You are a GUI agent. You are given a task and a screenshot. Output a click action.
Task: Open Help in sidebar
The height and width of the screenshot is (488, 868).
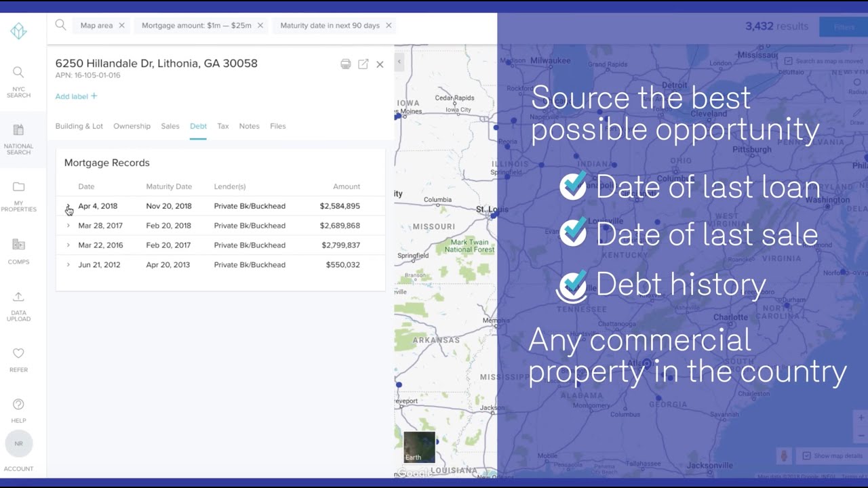pyautogui.click(x=18, y=411)
